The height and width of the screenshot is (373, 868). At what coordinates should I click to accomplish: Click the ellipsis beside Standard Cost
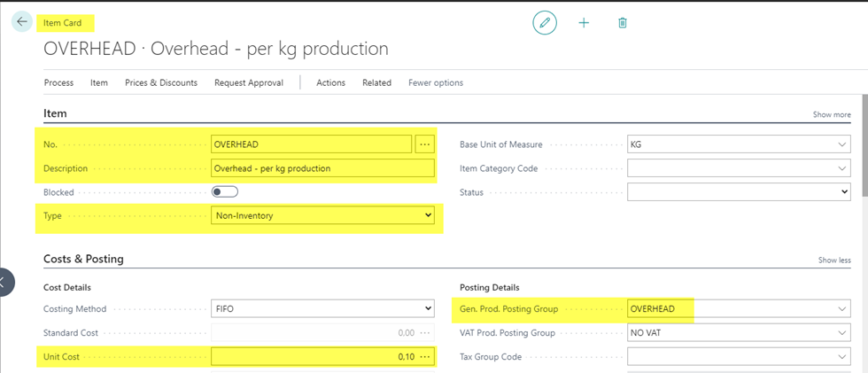tap(426, 332)
